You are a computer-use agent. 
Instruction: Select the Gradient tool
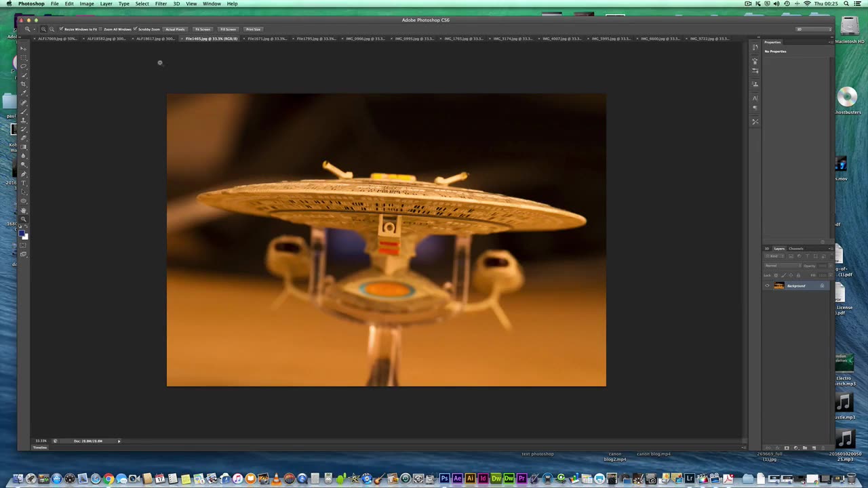(24, 146)
